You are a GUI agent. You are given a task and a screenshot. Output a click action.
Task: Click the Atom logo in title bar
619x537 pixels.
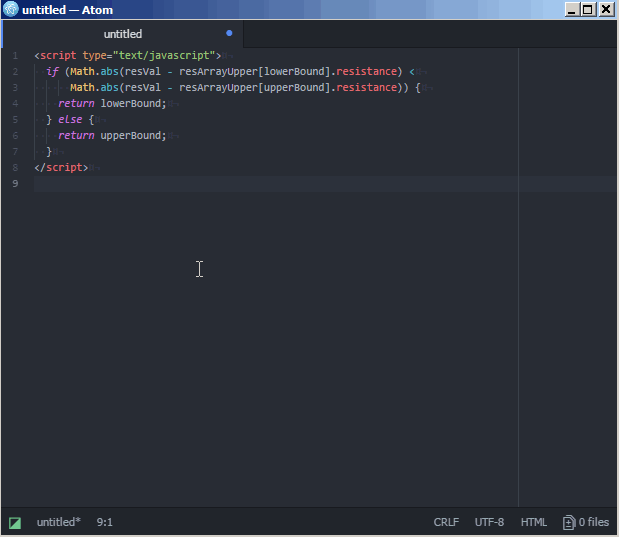click(11, 9)
